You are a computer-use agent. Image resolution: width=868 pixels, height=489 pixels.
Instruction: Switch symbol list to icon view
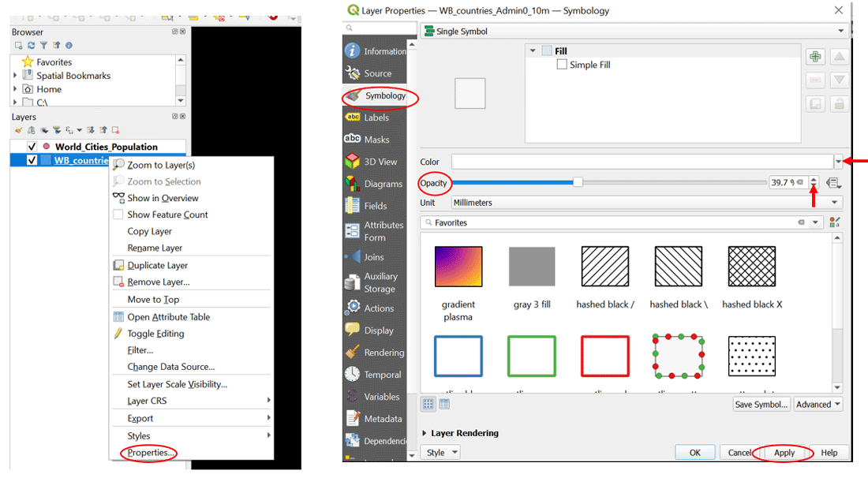click(428, 405)
